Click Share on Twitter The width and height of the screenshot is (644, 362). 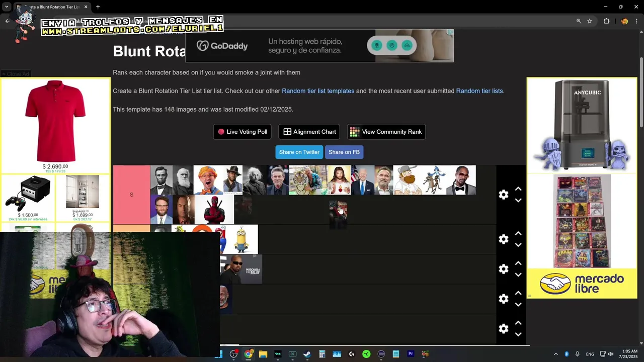tap(299, 152)
